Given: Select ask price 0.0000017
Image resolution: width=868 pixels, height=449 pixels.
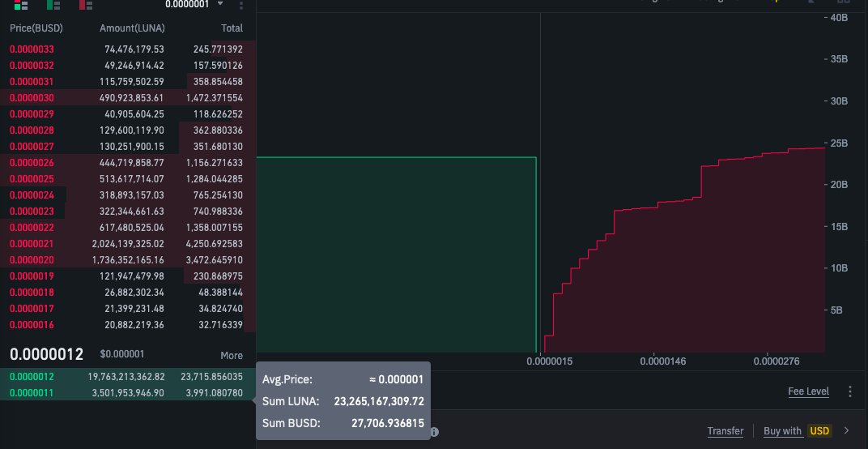Looking at the screenshot, I should coord(32,309).
